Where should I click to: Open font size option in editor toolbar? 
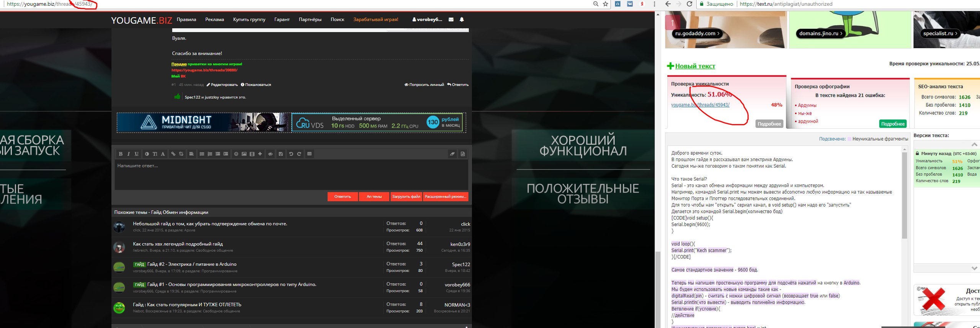pyautogui.click(x=155, y=154)
